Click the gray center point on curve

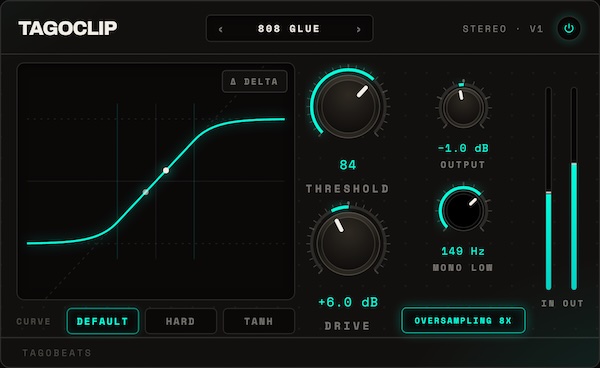(x=146, y=192)
